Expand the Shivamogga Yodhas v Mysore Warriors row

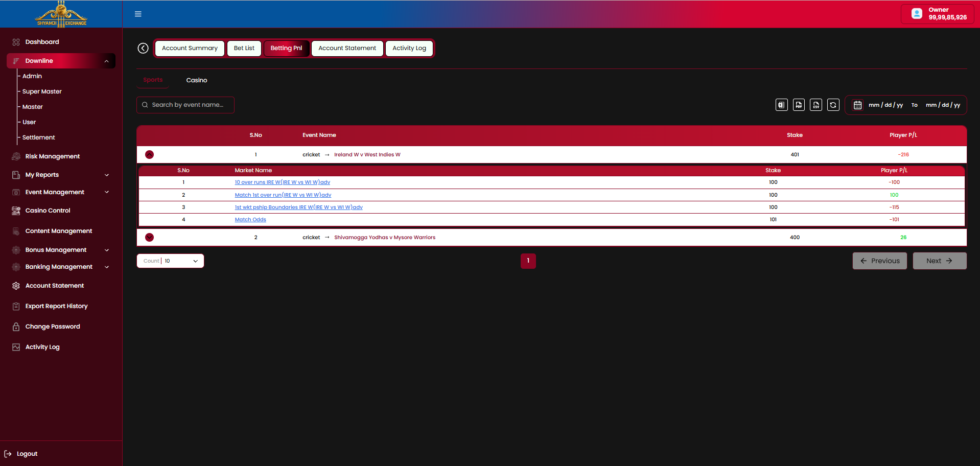point(149,237)
